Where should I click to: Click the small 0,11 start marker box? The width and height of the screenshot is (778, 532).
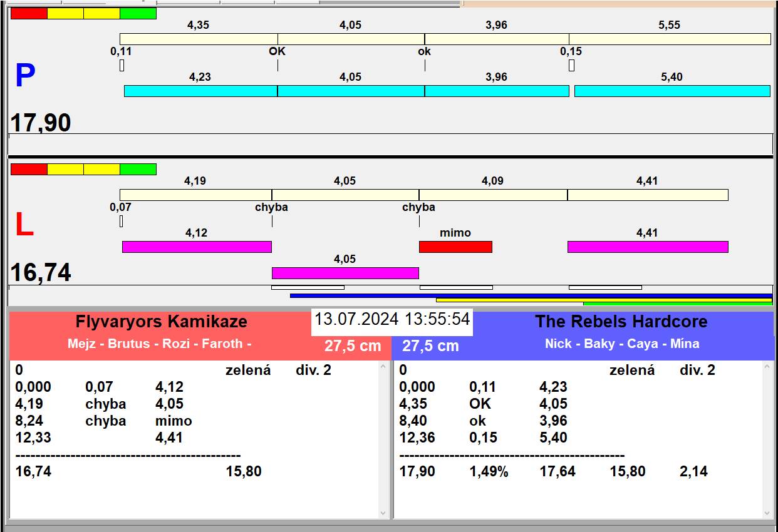tap(122, 65)
